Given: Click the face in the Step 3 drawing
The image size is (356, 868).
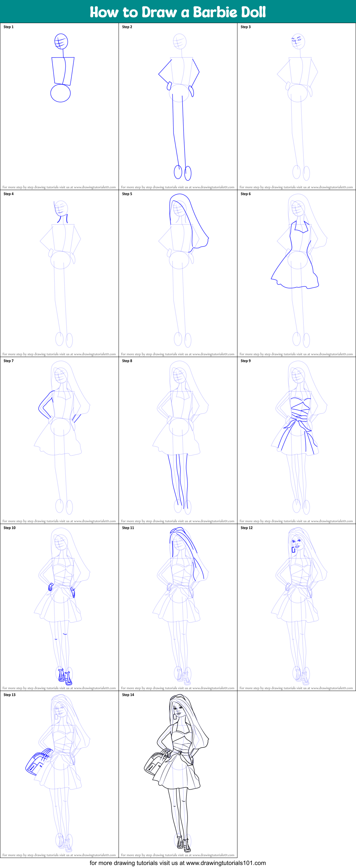Looking at the screenshot, I should [x=298, y=41].
